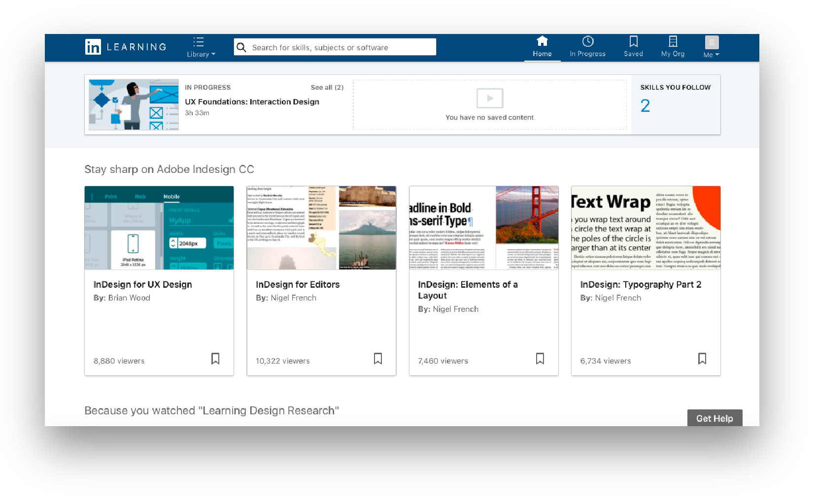Screen dimensions: 817x504
Task: Click the SKILLS YOU FOLLOW label
Action: [x=676, y=87]
